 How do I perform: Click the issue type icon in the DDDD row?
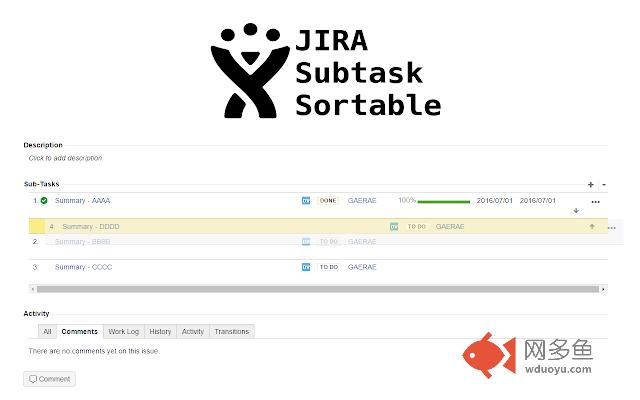[x=393, y=227]
